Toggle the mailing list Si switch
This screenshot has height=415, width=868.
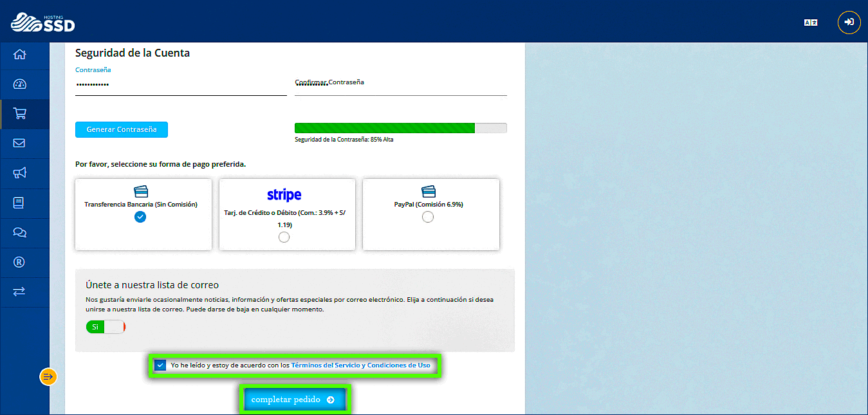click(x=106, y=327)
